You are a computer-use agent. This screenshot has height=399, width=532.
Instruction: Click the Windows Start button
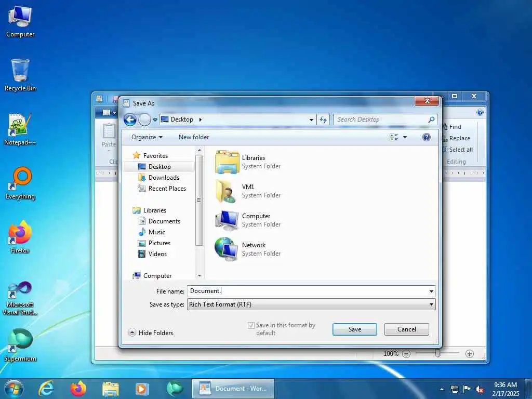14,389
